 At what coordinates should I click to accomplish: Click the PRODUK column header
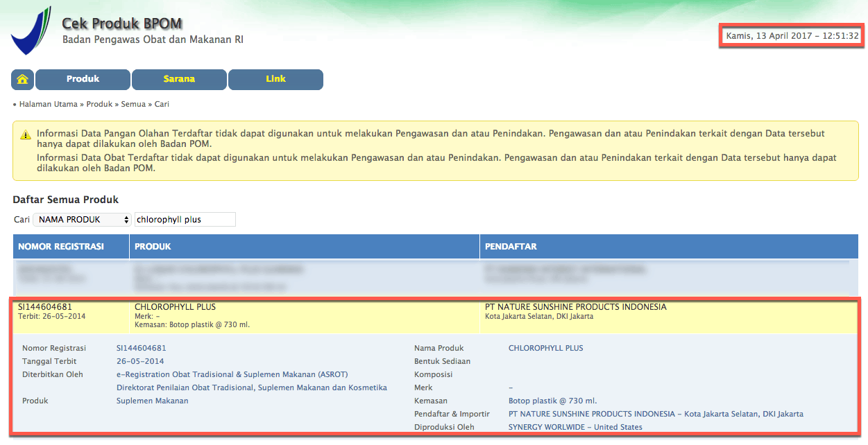click(305, 247)
